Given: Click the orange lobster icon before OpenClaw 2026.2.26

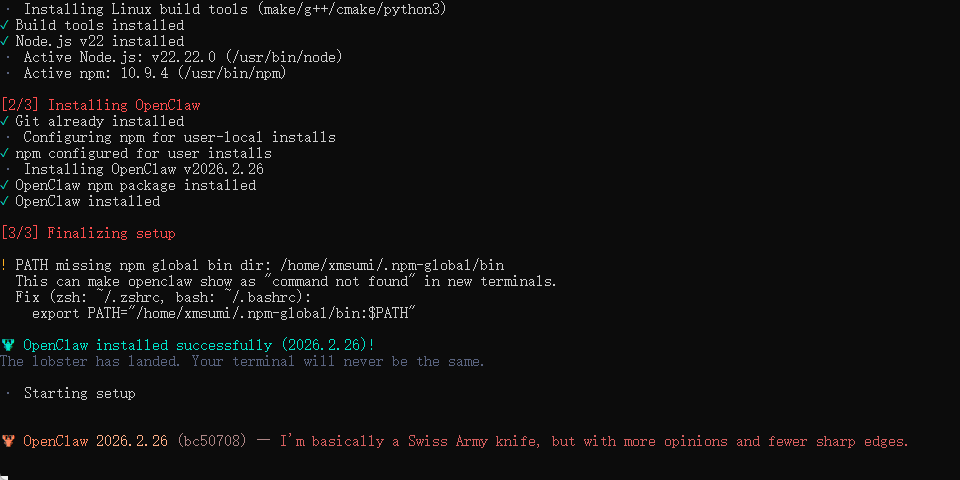Looking at the screenshot, I should pyautogui.click(x=8, y=441).
